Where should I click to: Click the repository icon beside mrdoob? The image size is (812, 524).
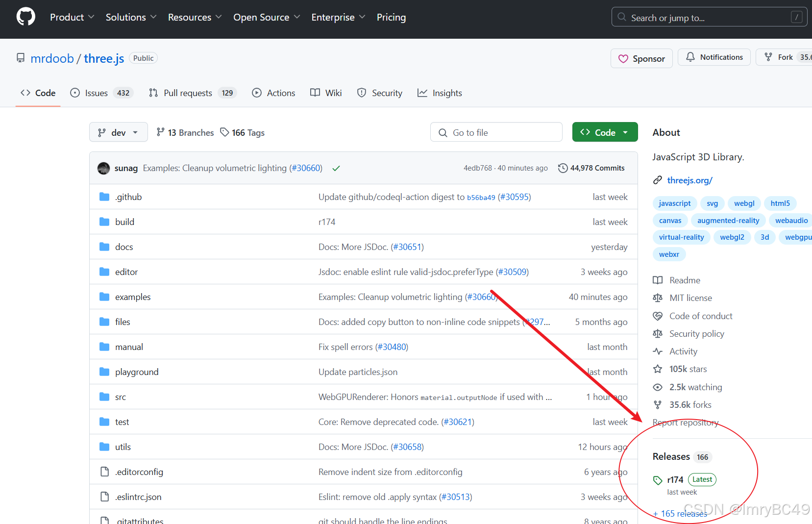[x=21, y=58]
